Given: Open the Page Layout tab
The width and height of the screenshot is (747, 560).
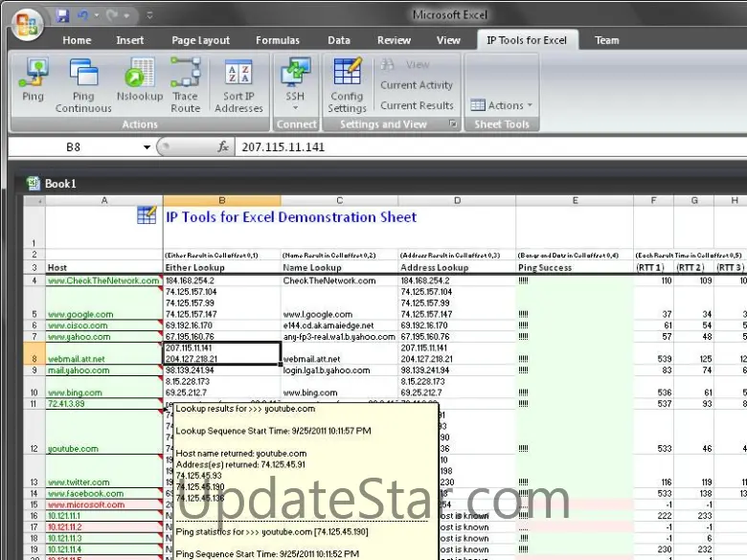Looking at the screenshot, I should pos(200,40).
